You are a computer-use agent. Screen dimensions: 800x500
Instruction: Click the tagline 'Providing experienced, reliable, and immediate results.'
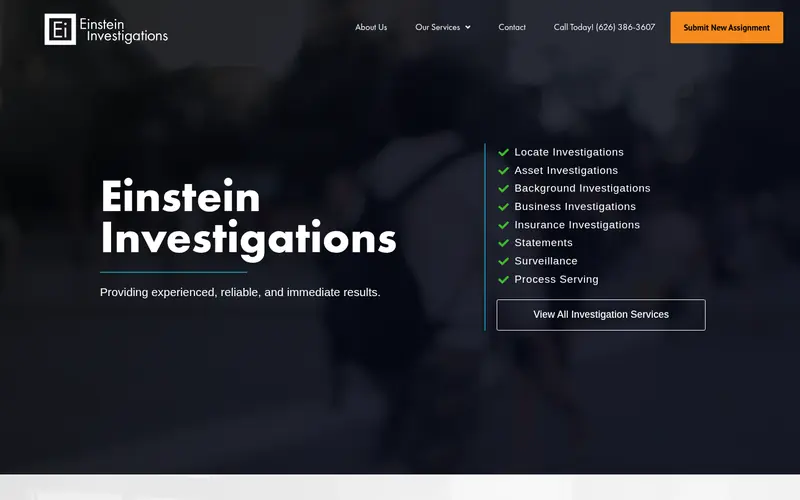tap(240, 292)
